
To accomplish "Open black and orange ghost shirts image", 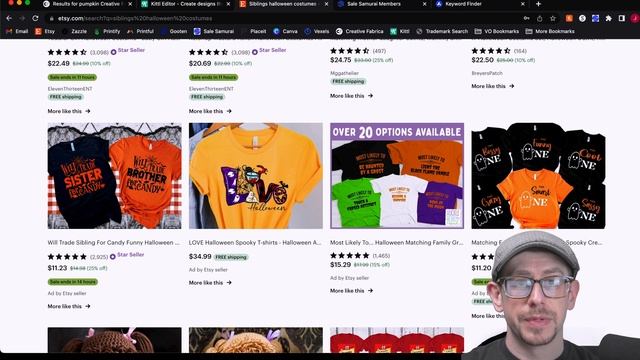I will coord(538,176).
